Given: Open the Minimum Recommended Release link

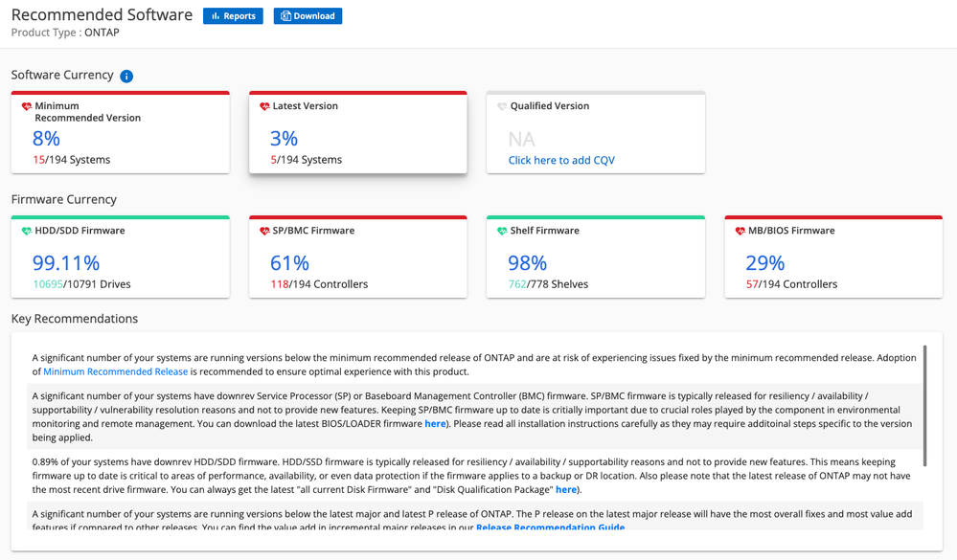Looking at the screenshot, I should 115,371.
